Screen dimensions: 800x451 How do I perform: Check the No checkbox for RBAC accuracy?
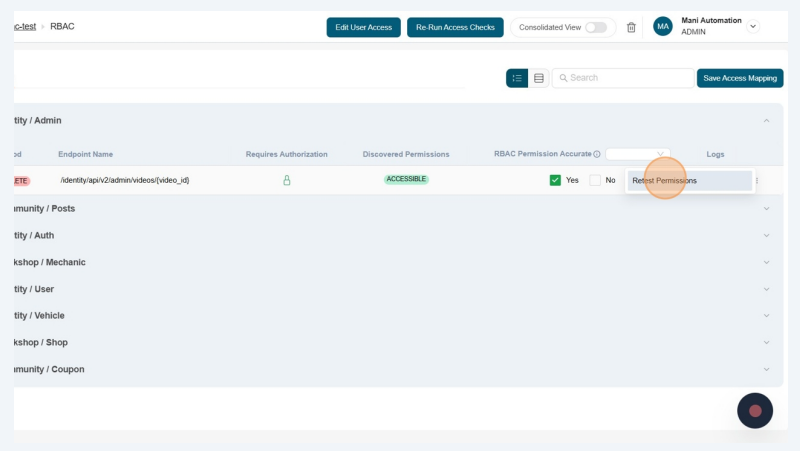(x=595, y=180)
